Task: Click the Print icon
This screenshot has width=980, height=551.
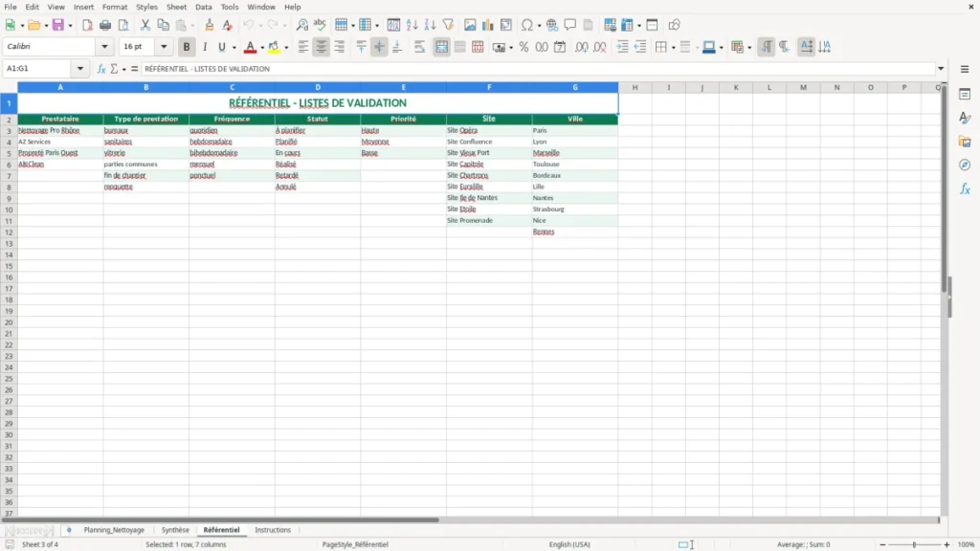Action: point(105,25)
